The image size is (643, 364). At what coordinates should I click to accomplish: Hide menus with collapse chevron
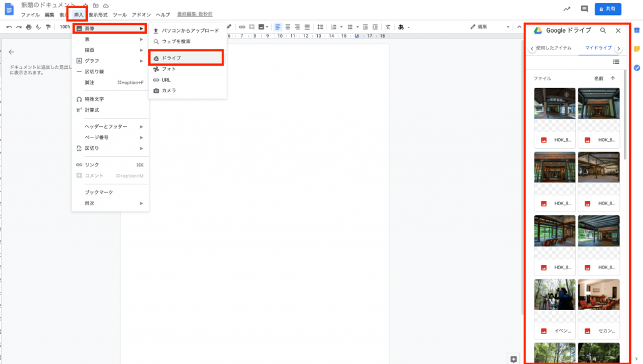pyautogui.click(x=519, y=27)
